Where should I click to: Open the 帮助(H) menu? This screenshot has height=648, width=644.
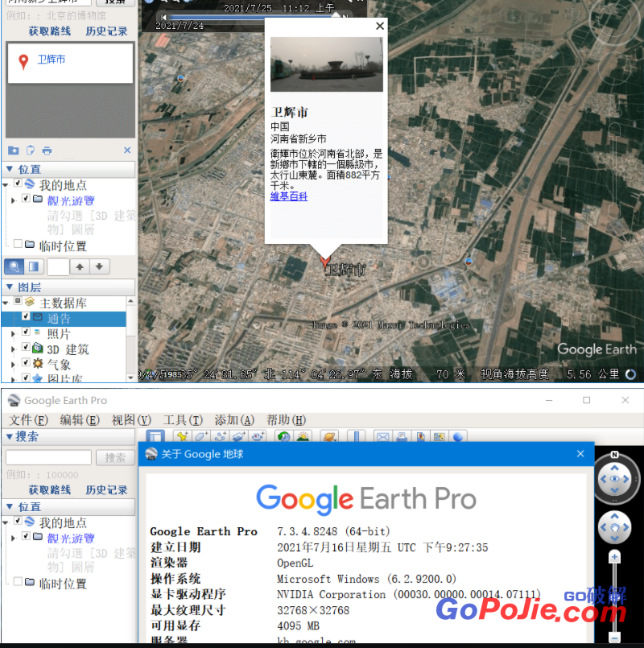(286, 420)
